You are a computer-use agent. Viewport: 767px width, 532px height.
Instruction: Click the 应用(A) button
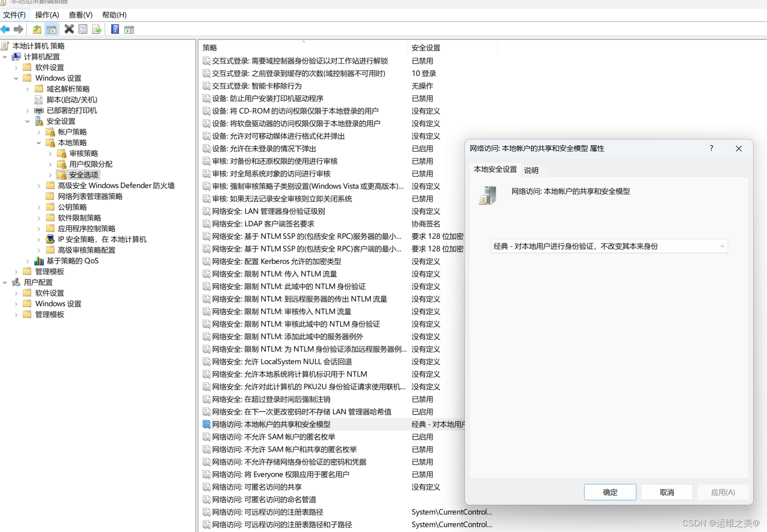pos(723,492)
